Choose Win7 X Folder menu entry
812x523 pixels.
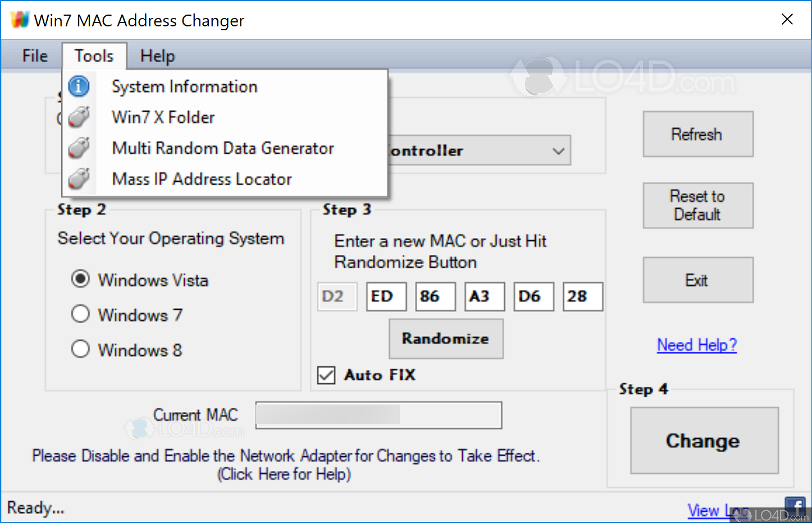[225, 117]
